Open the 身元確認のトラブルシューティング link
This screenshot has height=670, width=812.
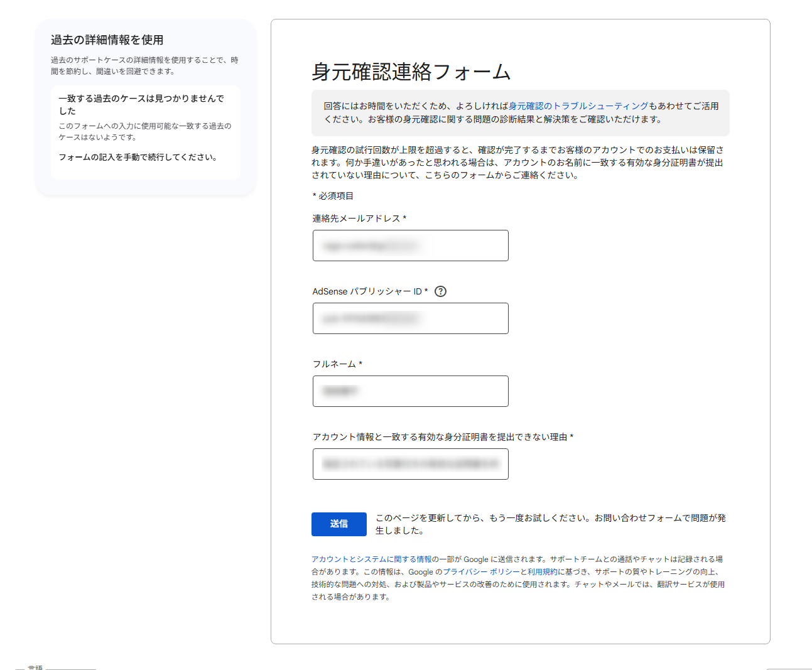(x=578, y=106)
